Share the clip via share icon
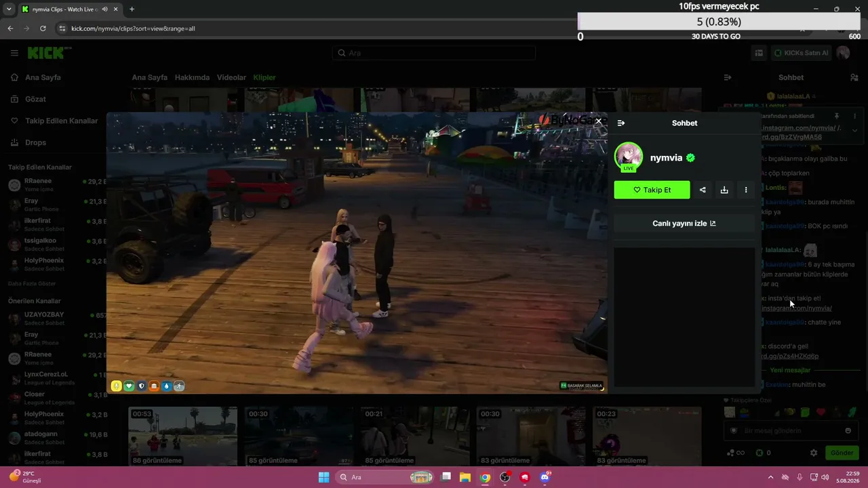The height and width of the screenshot is (488, 868). point(703,190)
